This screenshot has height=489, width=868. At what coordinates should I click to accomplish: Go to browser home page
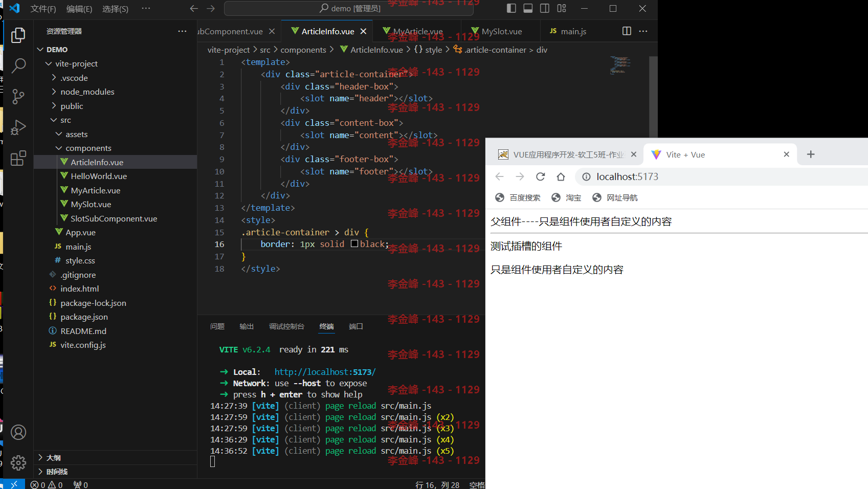pyautogui.click(x=561, y=176)
